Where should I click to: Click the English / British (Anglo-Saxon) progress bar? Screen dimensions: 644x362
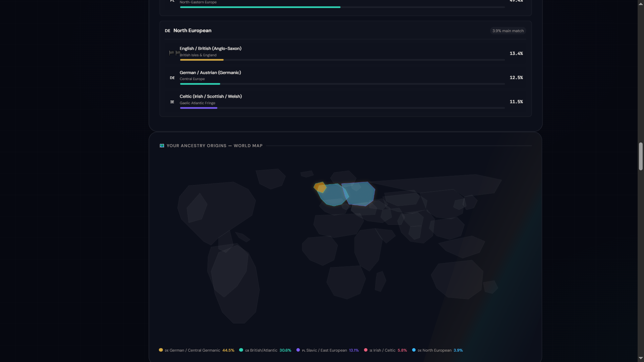(342, 60)
